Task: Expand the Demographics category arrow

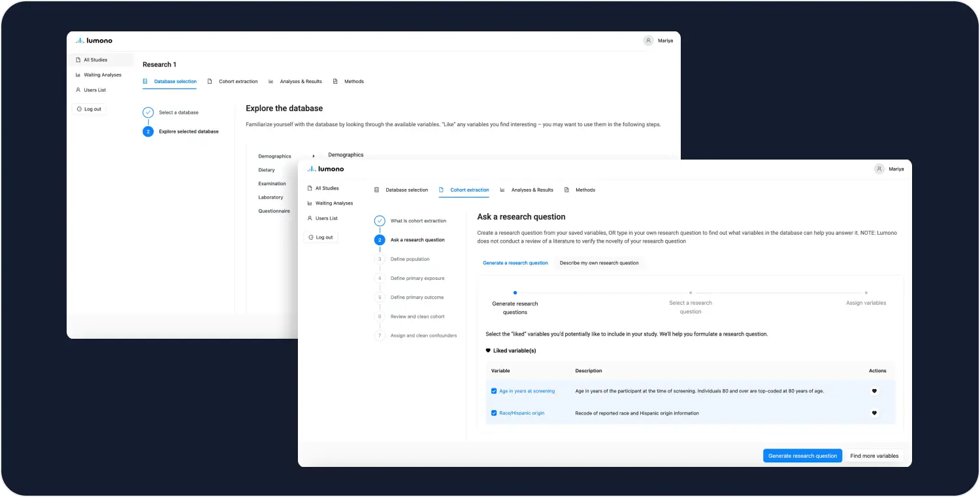Action: point(314,156)
